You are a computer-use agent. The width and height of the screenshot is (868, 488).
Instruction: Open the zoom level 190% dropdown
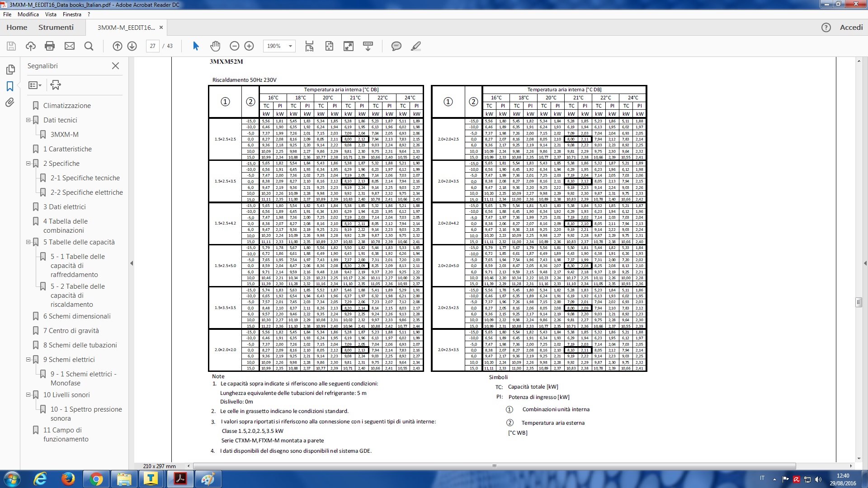point(290,46)
